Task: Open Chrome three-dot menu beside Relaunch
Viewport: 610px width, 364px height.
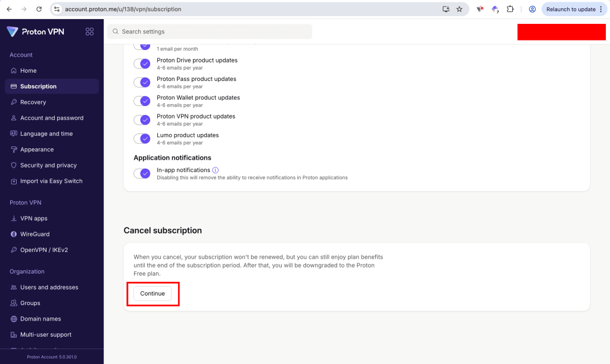Action: click(x=601, y=10)
